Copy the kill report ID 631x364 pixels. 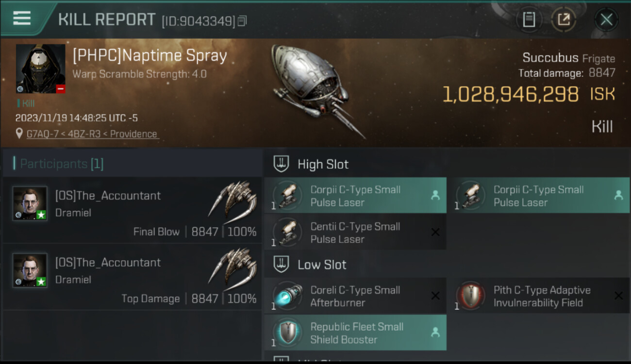[242, 21]
